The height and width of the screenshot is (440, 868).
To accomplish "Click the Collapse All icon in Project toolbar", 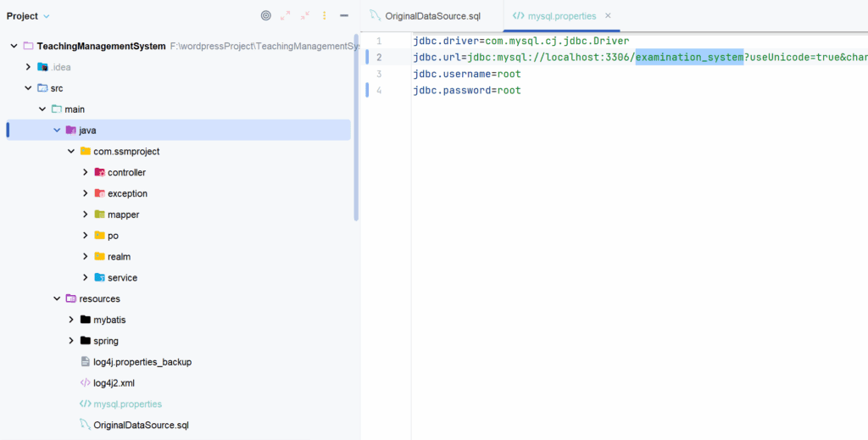I will point(305,16).
